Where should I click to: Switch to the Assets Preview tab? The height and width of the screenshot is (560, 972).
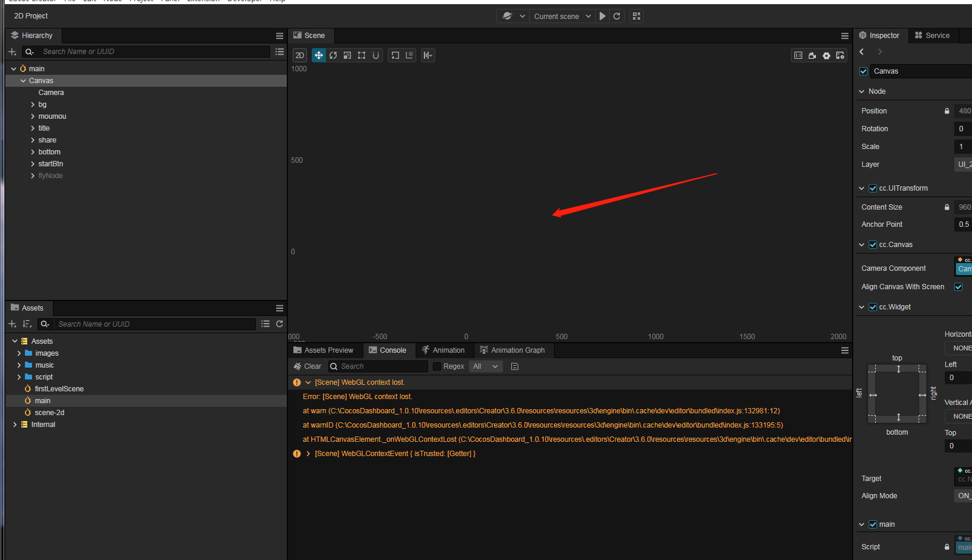click(x=324, y=350)
